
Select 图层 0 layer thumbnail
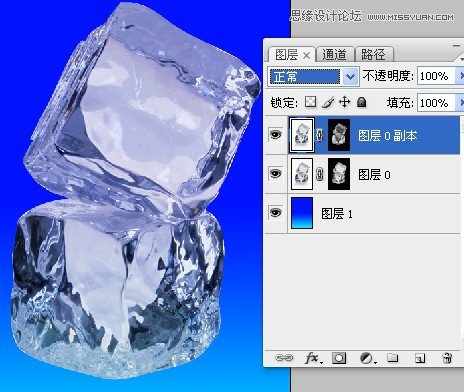click(x=302, y=174)
